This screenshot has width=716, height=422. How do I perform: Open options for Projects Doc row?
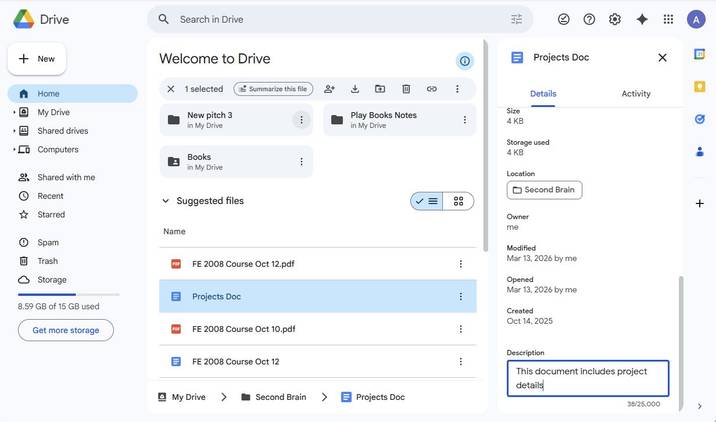click(460, 296)
